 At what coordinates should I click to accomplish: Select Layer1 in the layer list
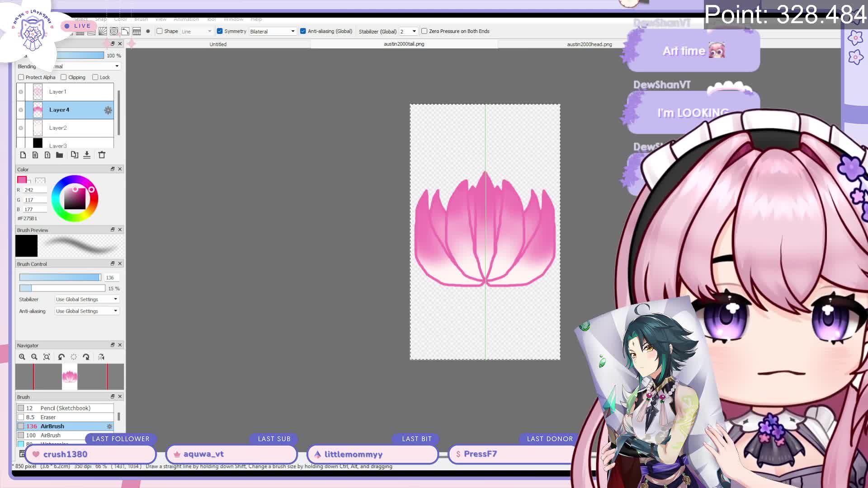coord(69,92)
